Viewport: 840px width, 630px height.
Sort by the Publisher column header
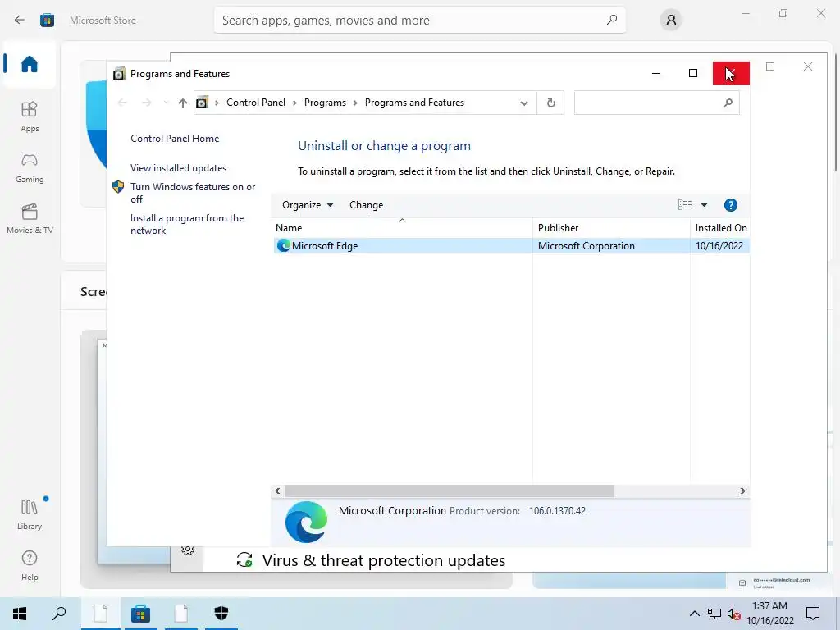611,228
